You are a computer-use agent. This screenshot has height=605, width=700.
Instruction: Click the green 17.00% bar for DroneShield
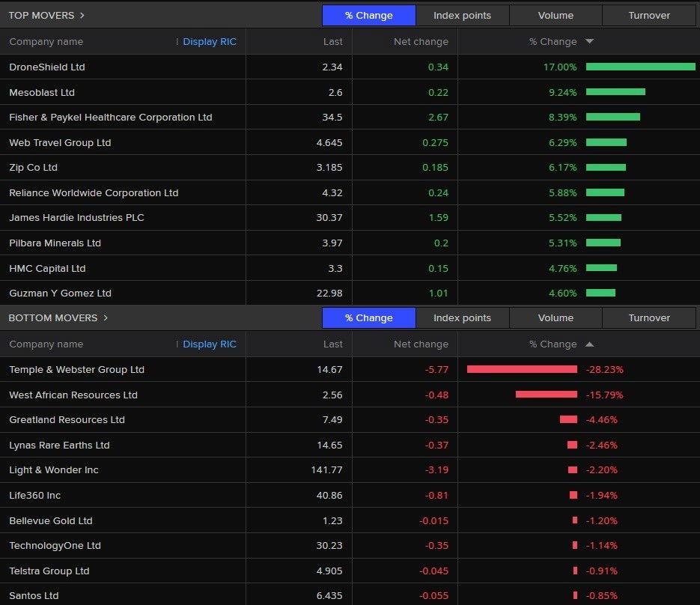[x=642, y=67]
